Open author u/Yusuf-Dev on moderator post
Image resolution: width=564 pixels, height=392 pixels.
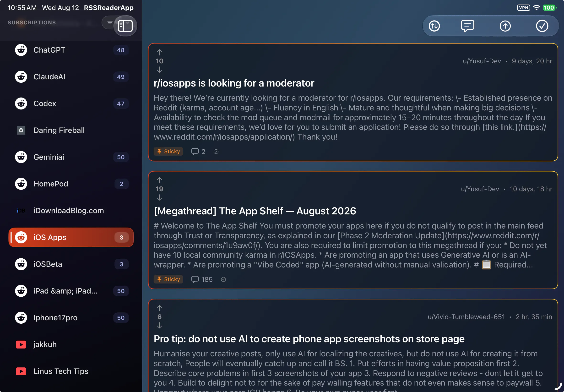482,61
